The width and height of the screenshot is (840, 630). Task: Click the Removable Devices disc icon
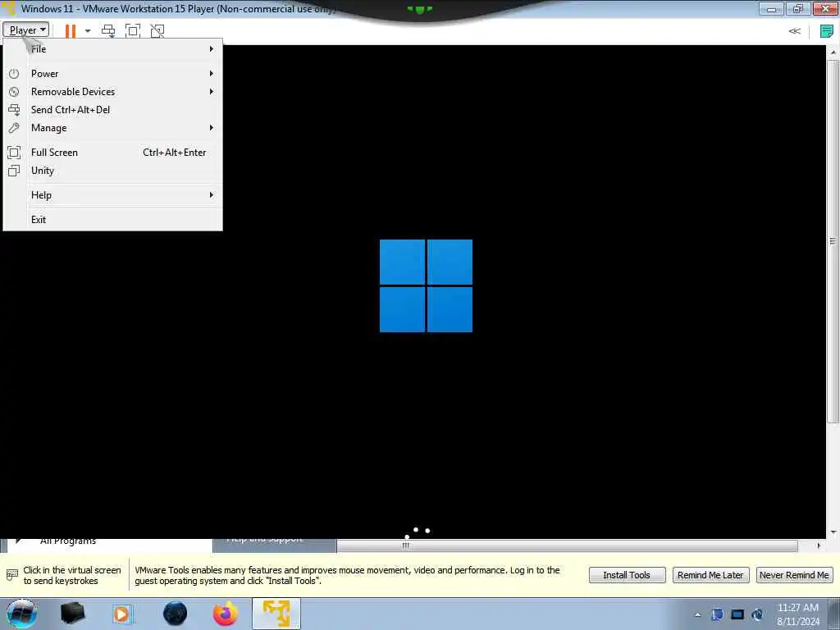(x=14, y=92)
